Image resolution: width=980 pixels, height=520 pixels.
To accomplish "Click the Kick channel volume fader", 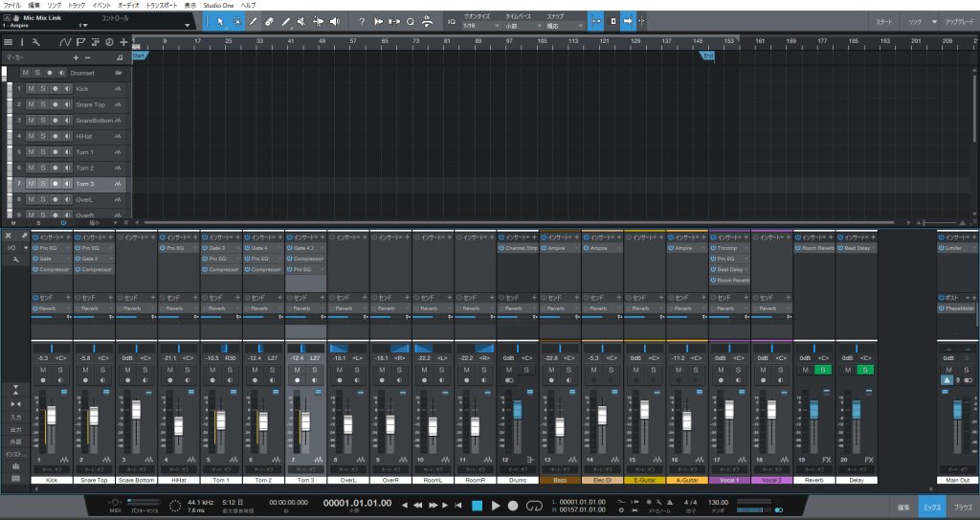I will (52, 417).
